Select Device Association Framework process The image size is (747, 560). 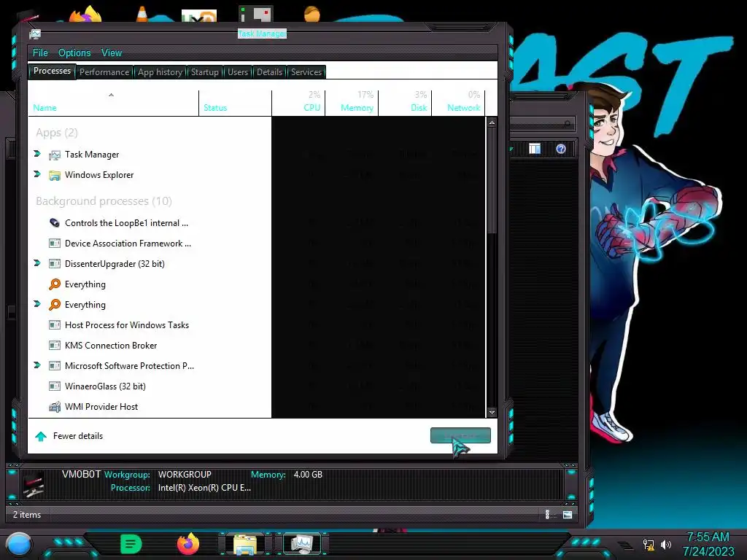point(258,244)
